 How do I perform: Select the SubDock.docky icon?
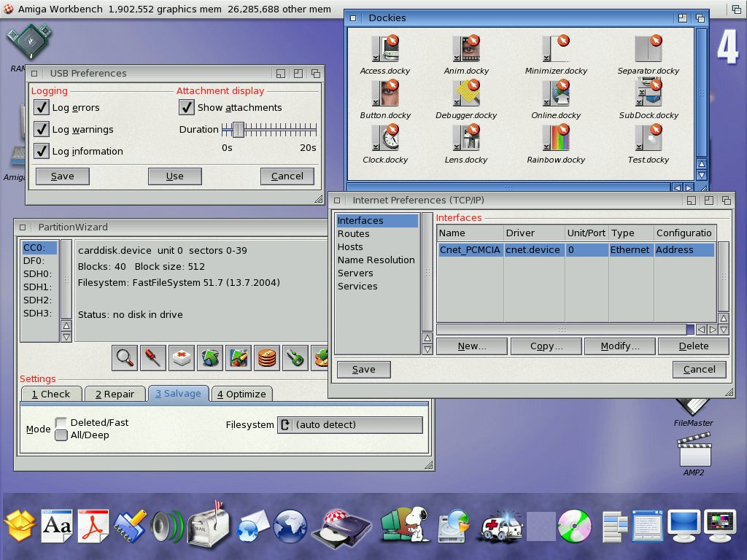point(649,93)
